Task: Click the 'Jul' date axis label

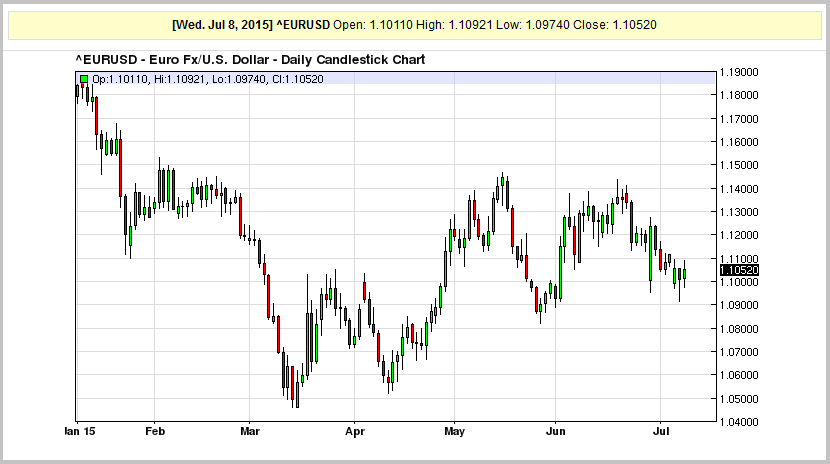Action: [661, 431]
